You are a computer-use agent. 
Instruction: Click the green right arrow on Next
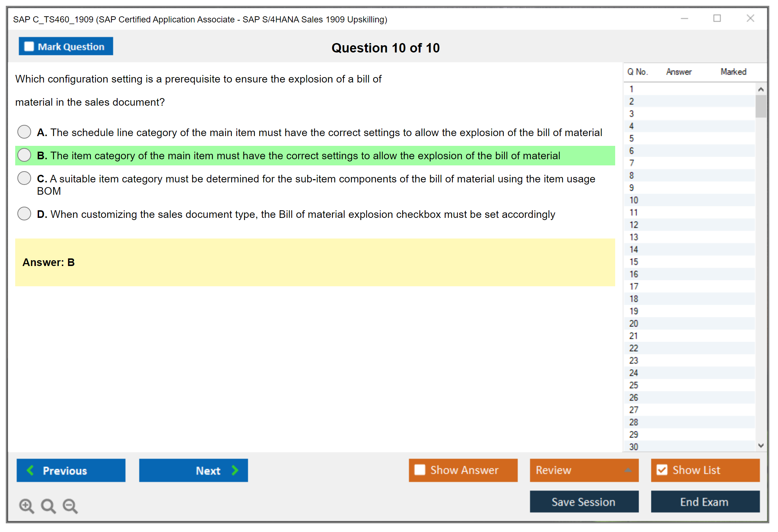point(235,470)
